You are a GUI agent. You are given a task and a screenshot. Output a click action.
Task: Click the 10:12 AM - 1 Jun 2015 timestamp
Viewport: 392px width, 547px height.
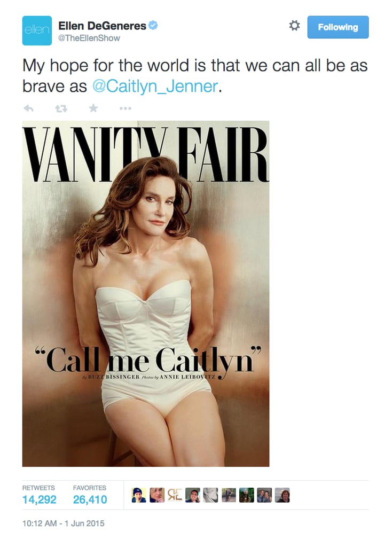pyautogui.click(x=63, y=523)
